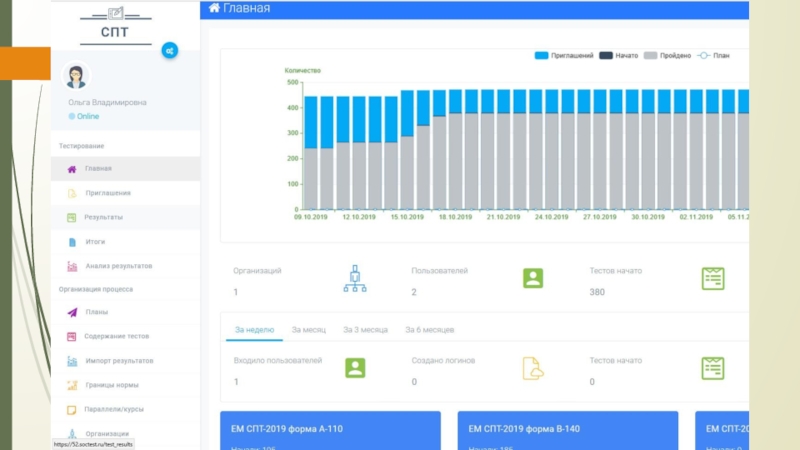Screen dimensions: 800x450
Task: Switch to the За 3 месяца tab
Action: (x=365, y=329)
